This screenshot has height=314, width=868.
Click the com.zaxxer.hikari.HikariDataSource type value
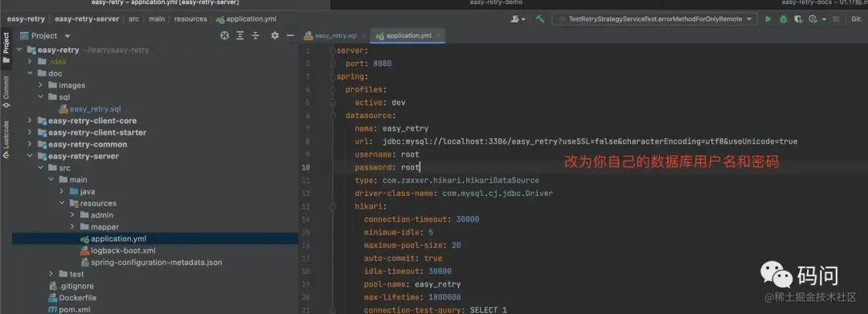pos(461,180)
